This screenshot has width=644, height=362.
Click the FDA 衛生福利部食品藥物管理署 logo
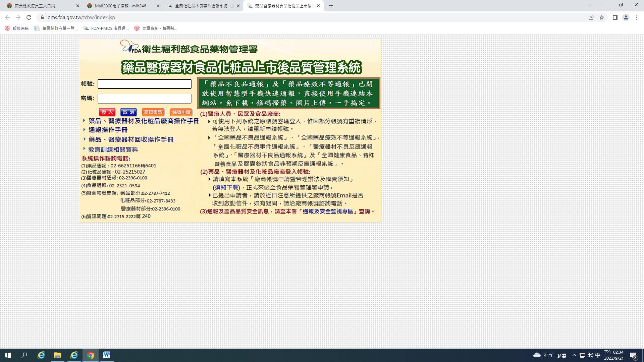click(x=189, y=48)
